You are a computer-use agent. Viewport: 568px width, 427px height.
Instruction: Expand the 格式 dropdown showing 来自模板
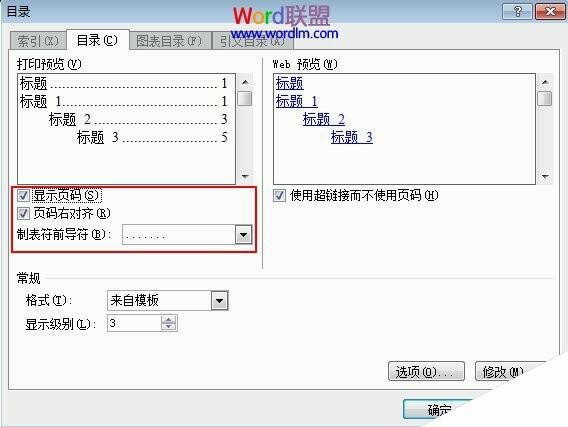click(220, 300)
